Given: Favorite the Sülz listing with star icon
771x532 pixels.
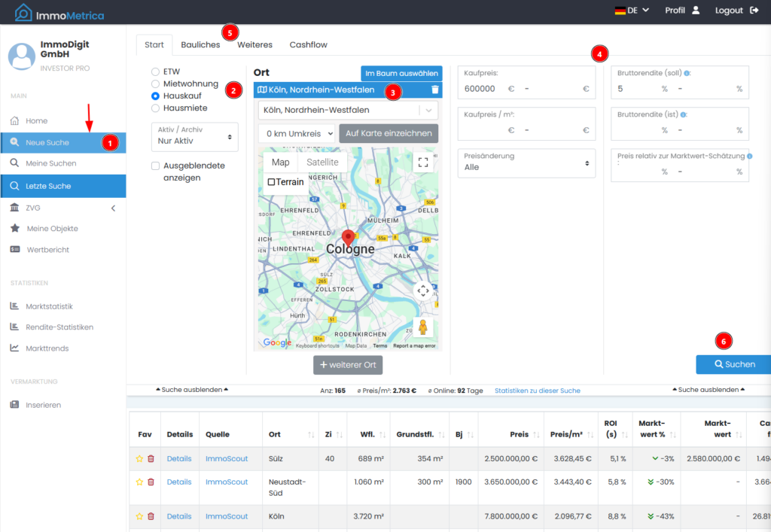Looking at the screenshot, I should [x=139, y=459].
